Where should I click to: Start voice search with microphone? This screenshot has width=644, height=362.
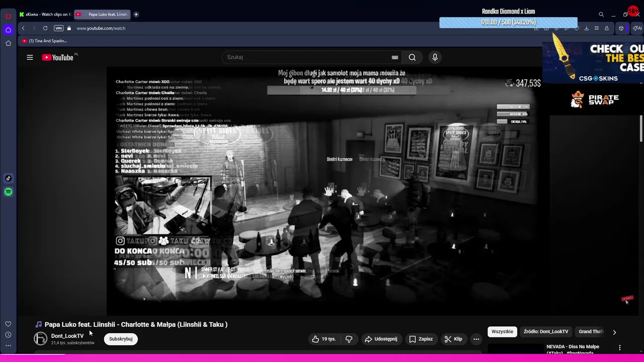click(435, 57)
